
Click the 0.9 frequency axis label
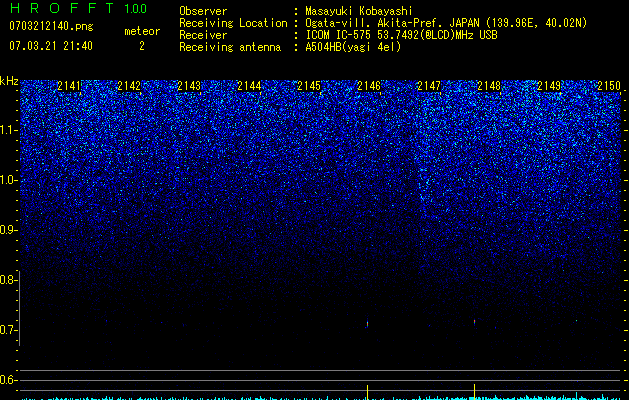8,230
